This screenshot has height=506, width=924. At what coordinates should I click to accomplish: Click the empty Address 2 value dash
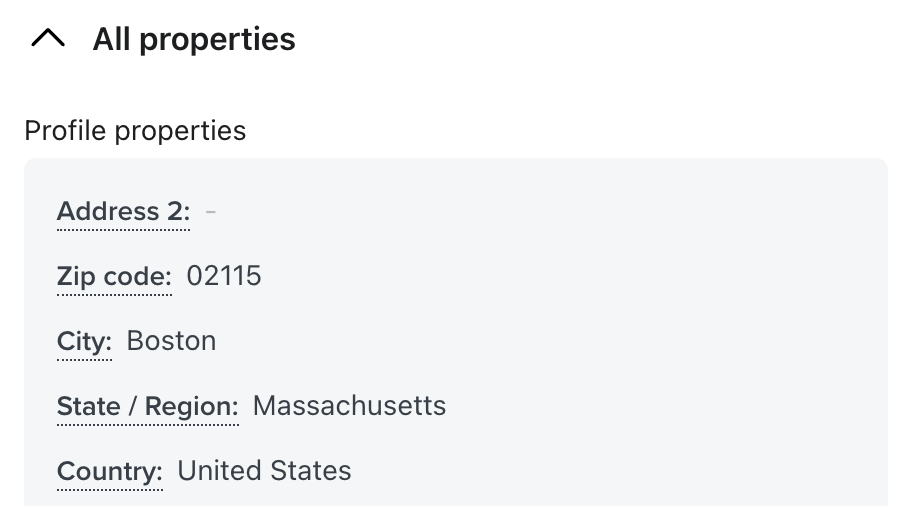211,211
